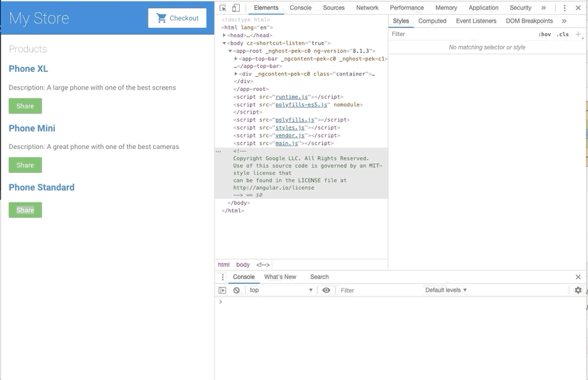Activate the inspect element picker icon
588x380 pixels.
pos(223,8)
